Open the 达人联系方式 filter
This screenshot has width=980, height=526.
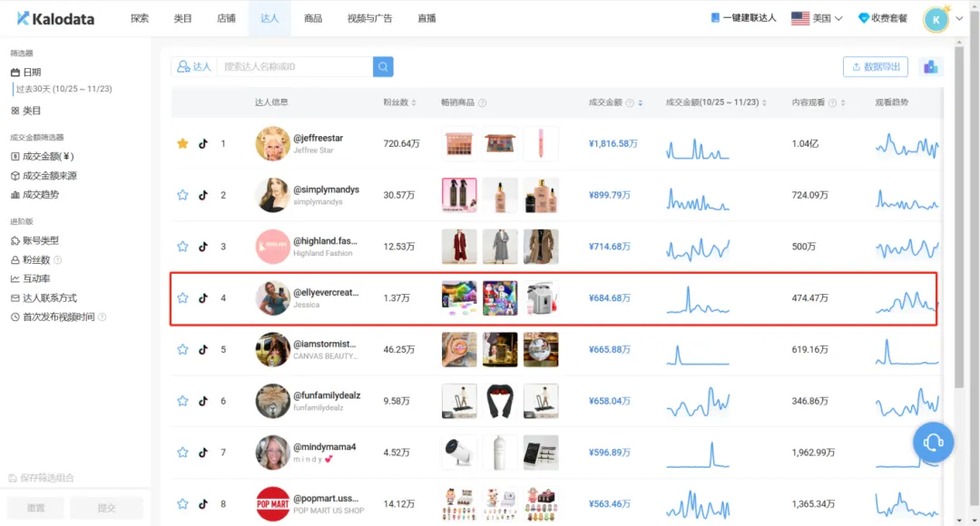coord(44,298)
